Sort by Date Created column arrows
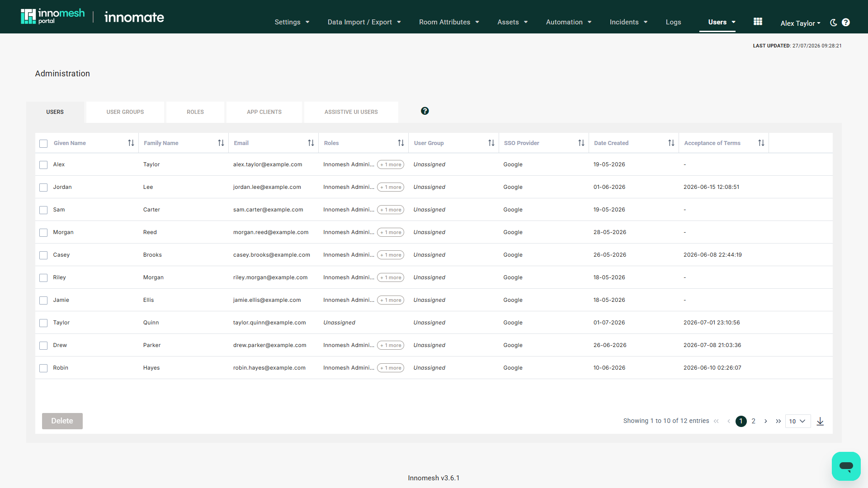 [671, 143]
